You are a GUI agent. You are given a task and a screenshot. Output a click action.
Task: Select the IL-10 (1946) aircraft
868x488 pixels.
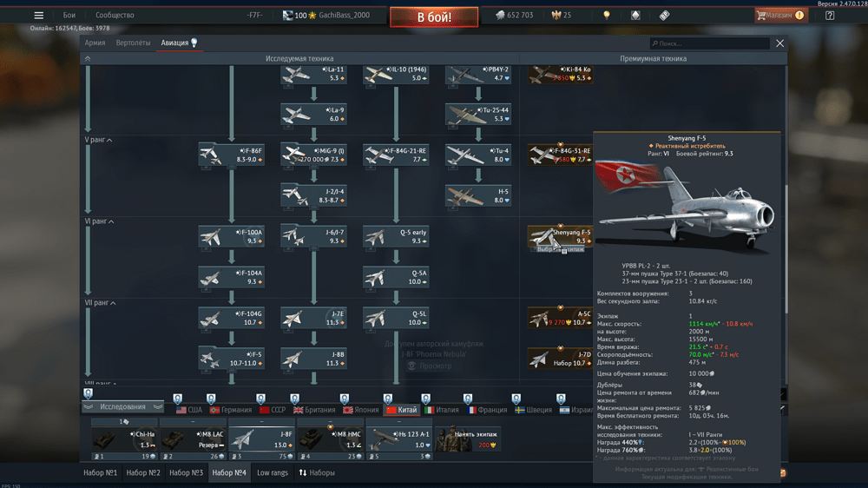pyautogui.click(x=396, y=74)
